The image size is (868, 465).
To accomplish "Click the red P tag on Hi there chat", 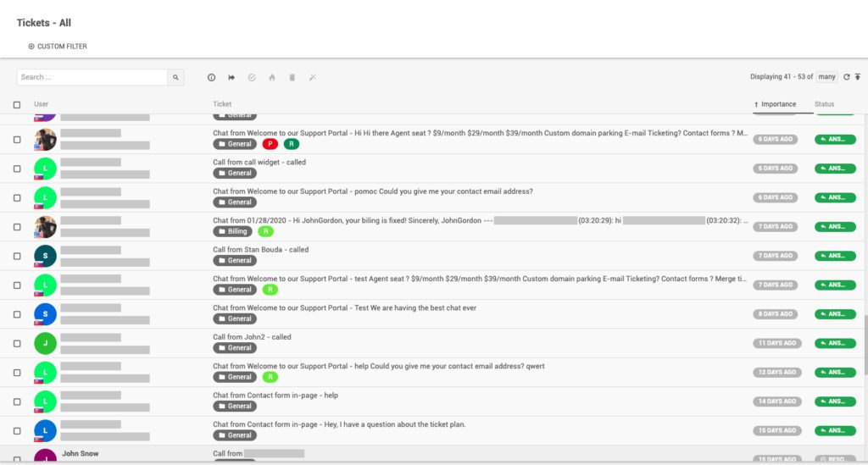I will point(270,144).
